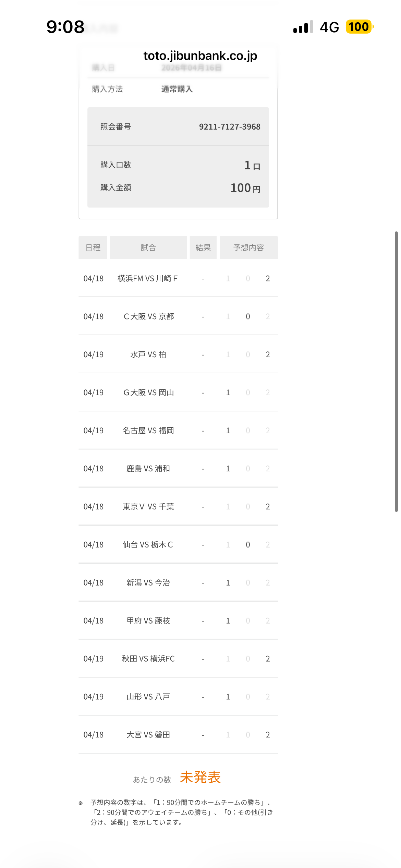Tap the yellow battery 100 indicator

point(359,27)
